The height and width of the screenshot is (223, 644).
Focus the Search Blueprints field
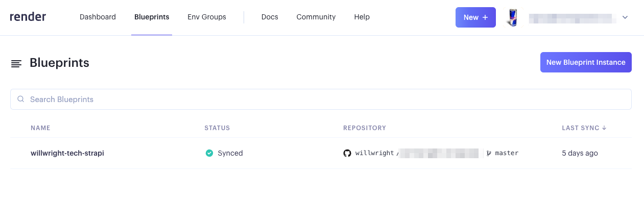click(x=321, y=100)
